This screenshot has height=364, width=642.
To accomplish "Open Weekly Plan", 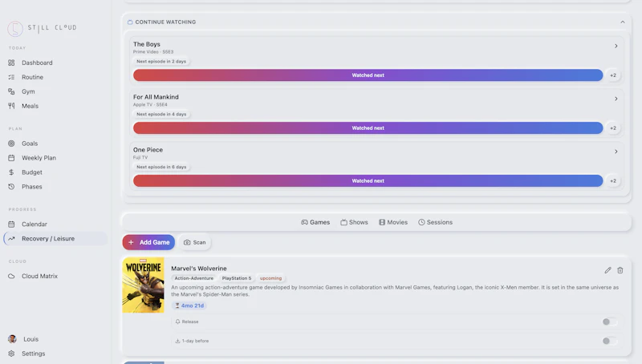I will (39, 158).
